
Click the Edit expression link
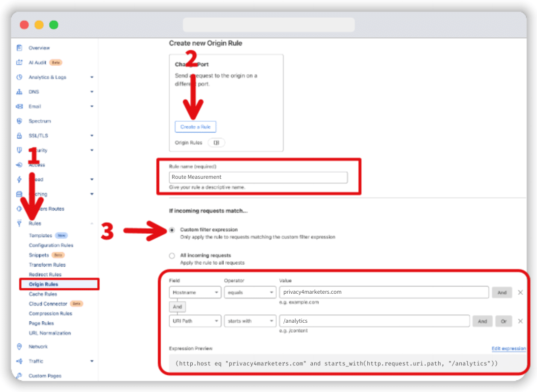click(509, 348)
